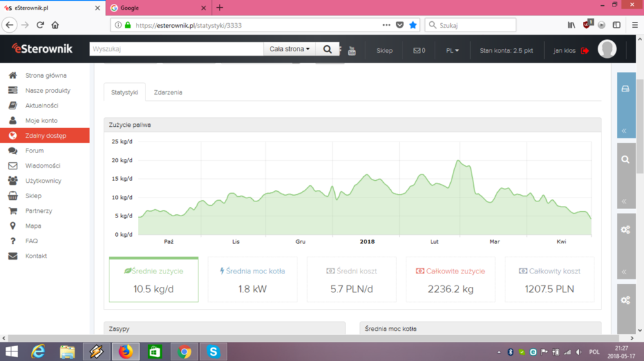This screenshot has width=644, height=361.
Task: Open the PL language dropdown
Action: [x=452, y=50]
